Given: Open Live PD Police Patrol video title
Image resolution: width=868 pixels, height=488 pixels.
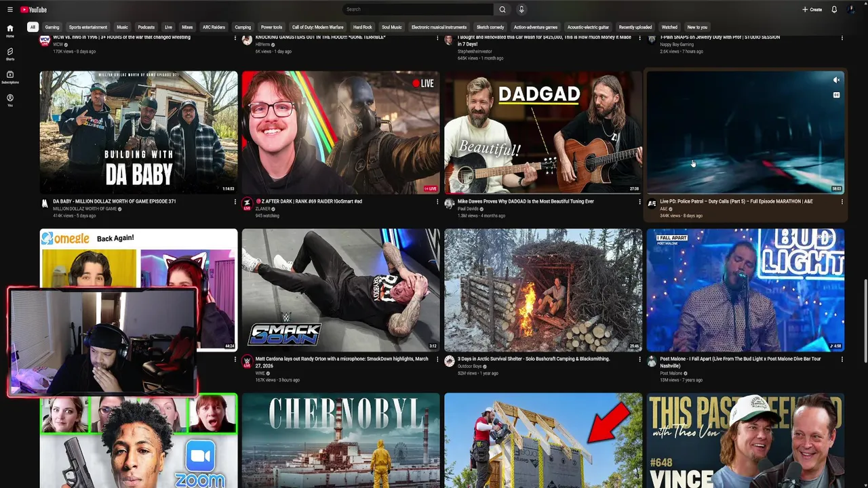Looking at the screenshot, I should [x=736, y=201].
